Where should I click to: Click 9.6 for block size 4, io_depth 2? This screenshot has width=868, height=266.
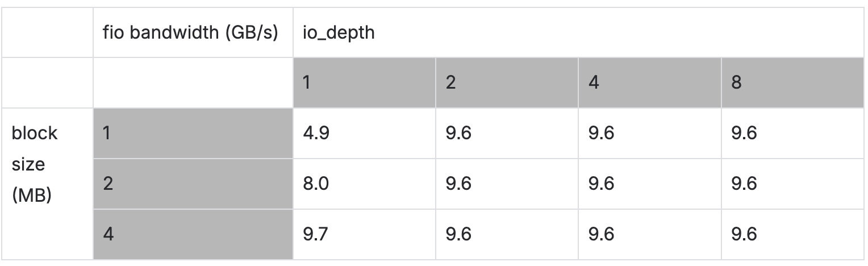pos(507,234)
